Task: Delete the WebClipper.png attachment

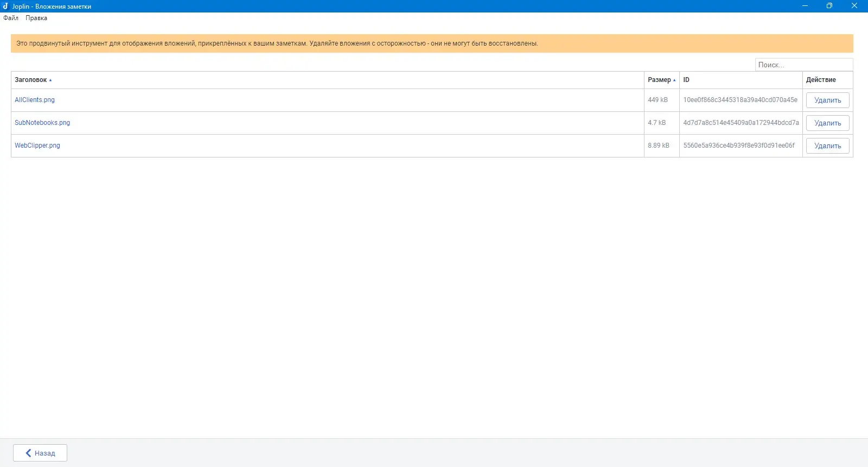Action: pos(828,146)
